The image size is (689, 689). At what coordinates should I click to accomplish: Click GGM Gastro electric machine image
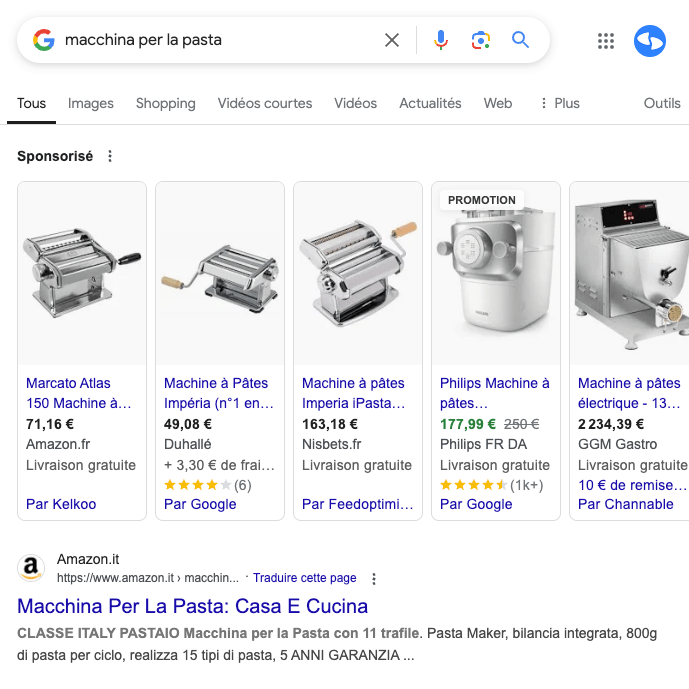click(x=630, y=273)
